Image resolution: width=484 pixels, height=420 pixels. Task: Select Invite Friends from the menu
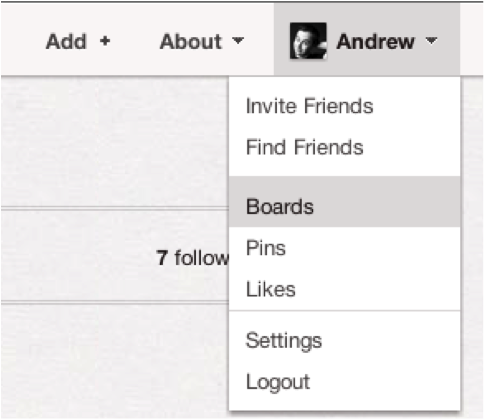click(x=309, y=106)
